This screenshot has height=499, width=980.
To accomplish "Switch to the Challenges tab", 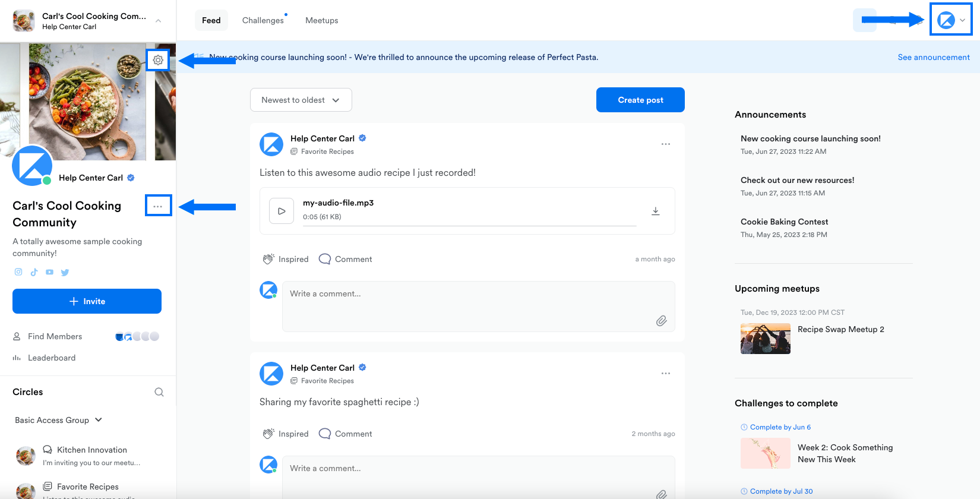I will click(263, 20).
